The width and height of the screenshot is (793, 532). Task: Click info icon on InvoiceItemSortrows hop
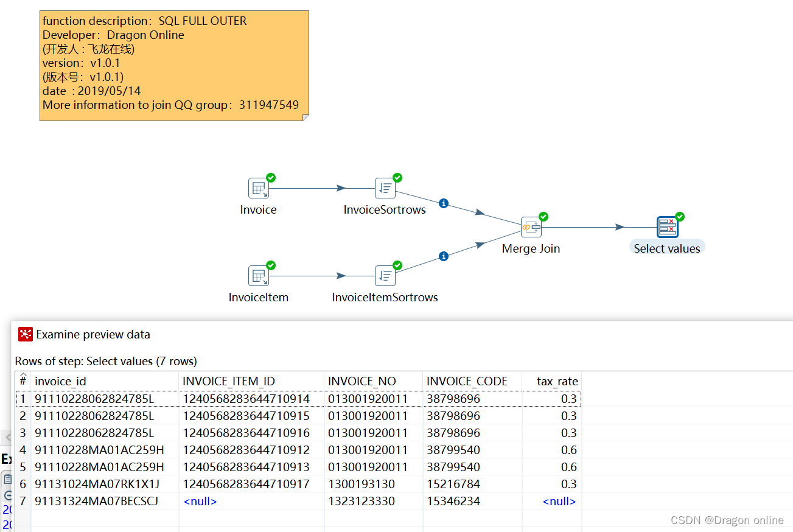(444, 256)
